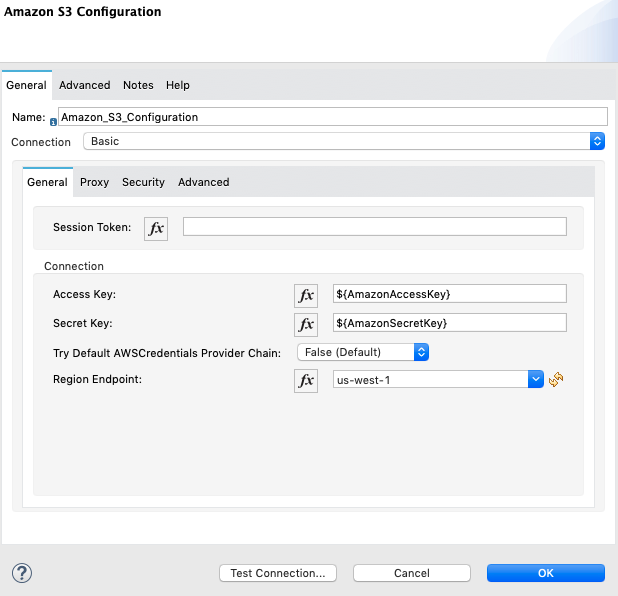Click the info icon beside Name
The image size is (618, 596).
coord(53,122)
